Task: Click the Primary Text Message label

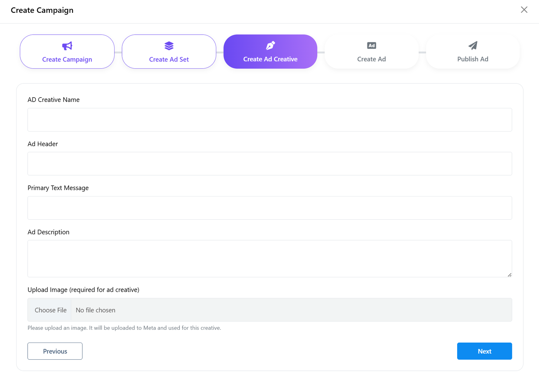Action: [58, 188]
